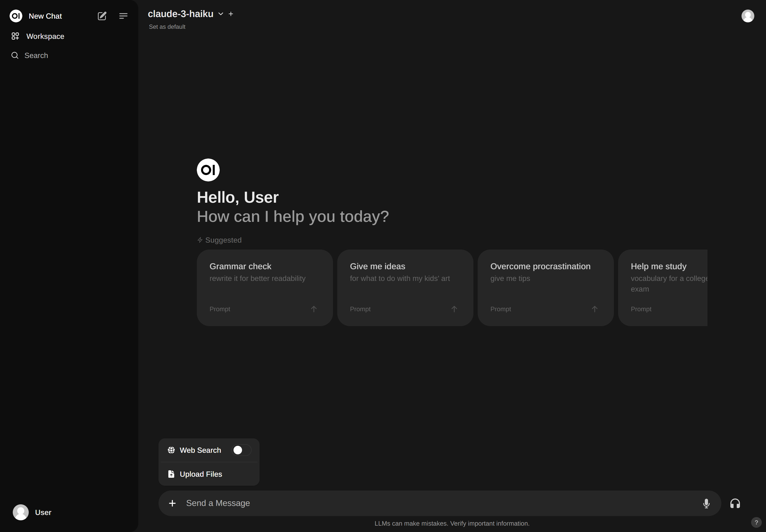Collapse sidebar with the lines icon

[123, 16]
